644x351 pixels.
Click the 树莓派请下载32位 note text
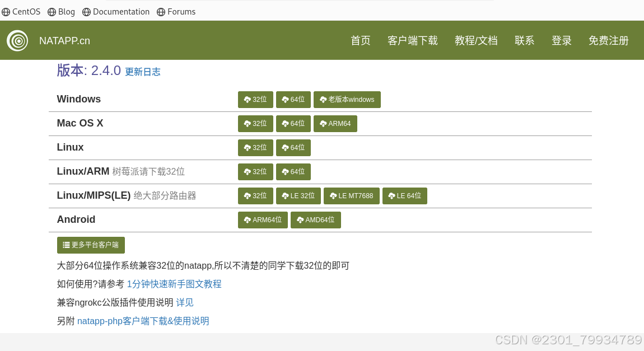pos(148,172)
